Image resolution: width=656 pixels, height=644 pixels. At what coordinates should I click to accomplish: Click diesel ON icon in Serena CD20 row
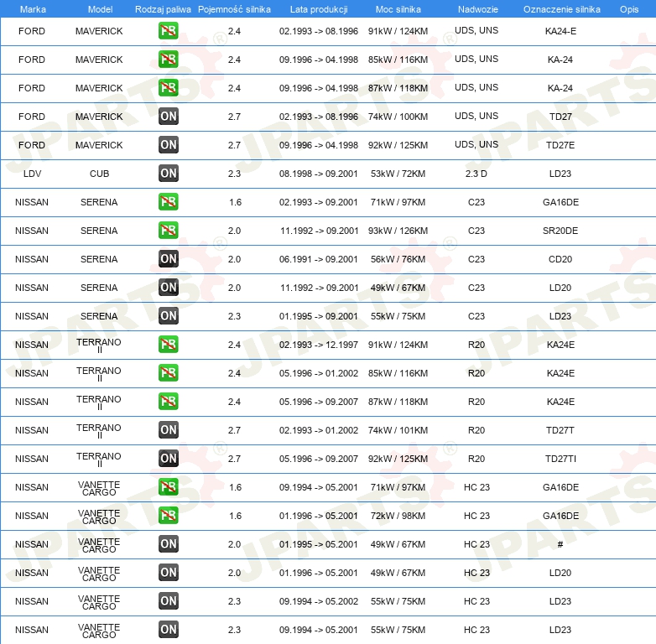click(x=168, y=259)
